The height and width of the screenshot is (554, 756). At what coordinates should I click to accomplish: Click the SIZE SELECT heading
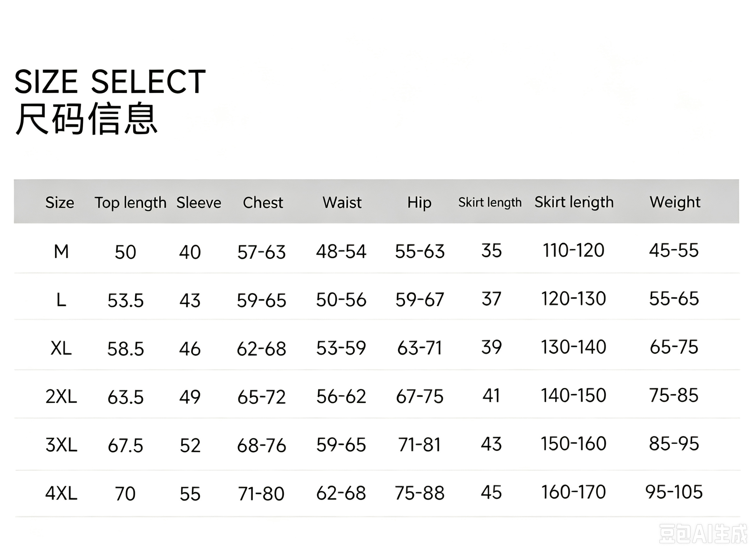point(110,82)
